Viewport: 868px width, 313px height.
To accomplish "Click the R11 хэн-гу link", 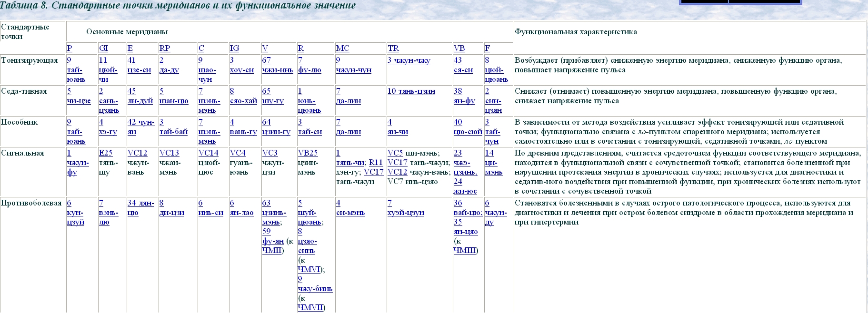I will point(376,163).
